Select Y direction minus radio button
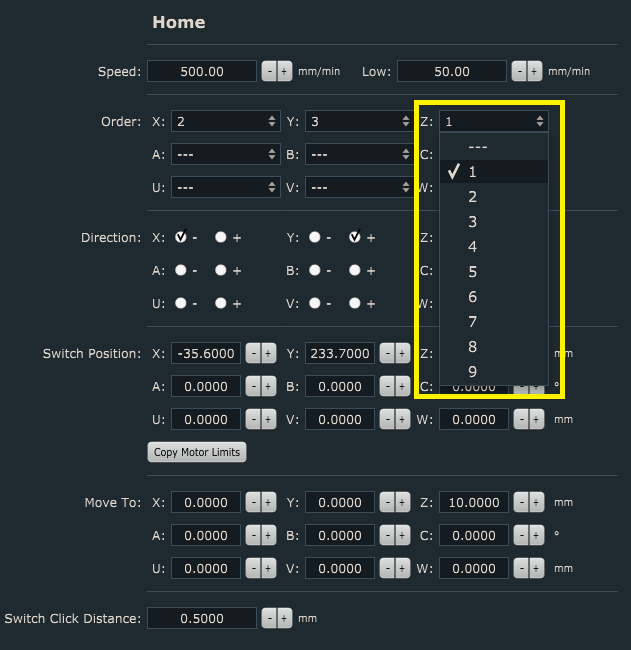This screenshot has width=631, height=650. pos(314,238)
